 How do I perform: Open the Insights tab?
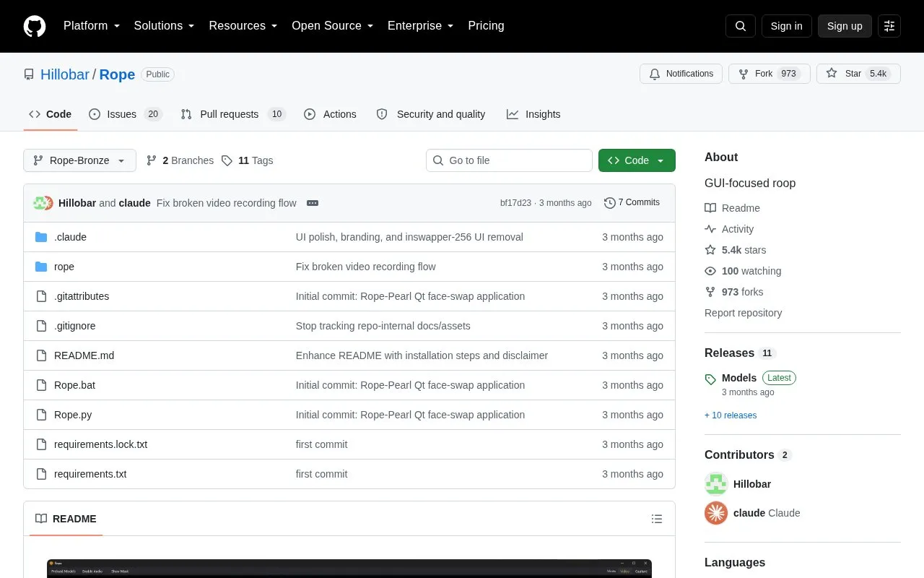(533, 114)
